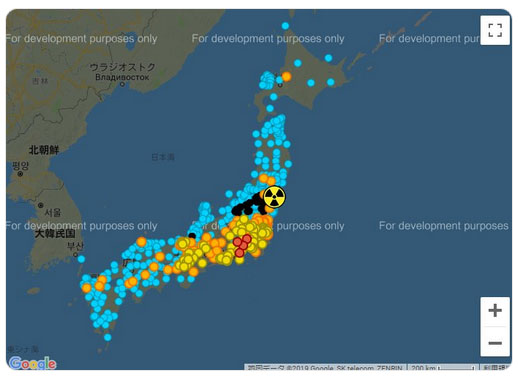Image resolution: width=518 pixels, height=380 pixels.
Task: Click the Pyongyang capital marker
Action: click(21, 174)
